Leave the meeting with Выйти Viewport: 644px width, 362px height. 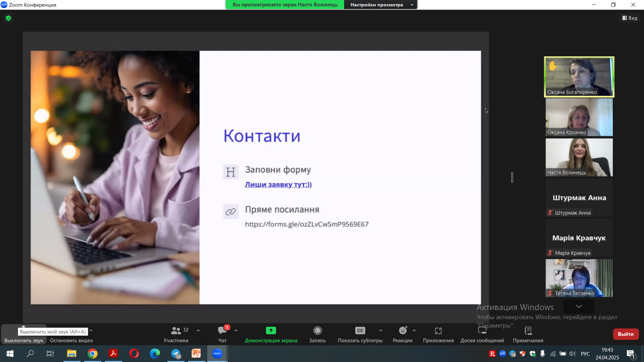click(x=625, y=334)
